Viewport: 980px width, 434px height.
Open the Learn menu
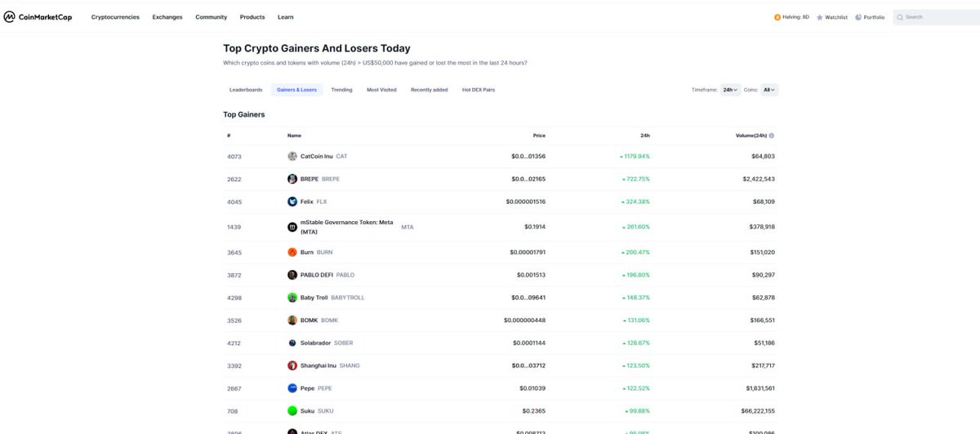tap(286, 17)
